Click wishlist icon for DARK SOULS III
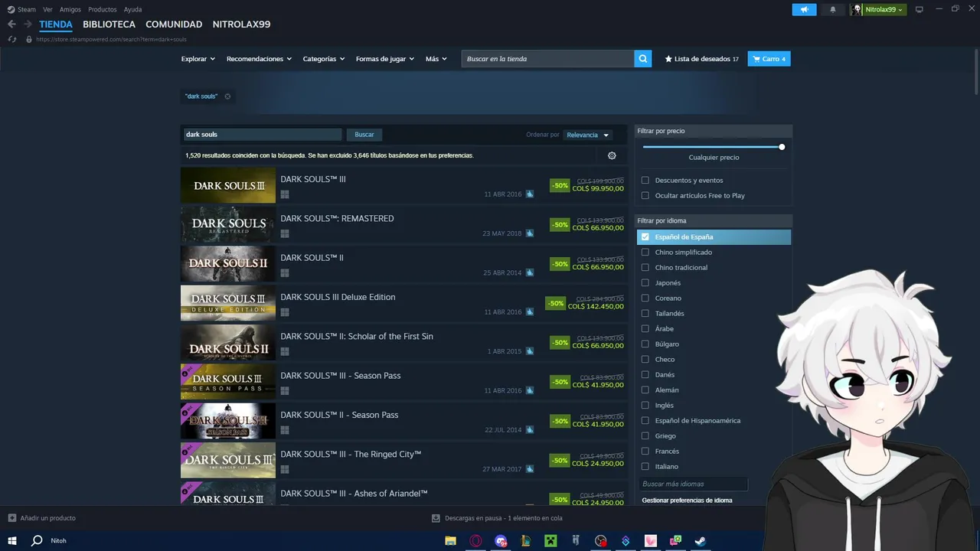 (530, 194)
